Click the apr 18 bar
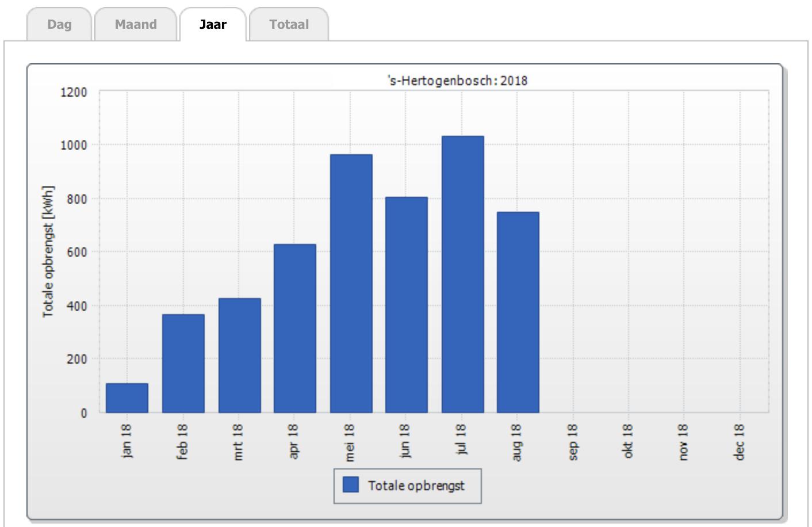The width and height of the screenshot is (812, 527). [x=294, y=328]
